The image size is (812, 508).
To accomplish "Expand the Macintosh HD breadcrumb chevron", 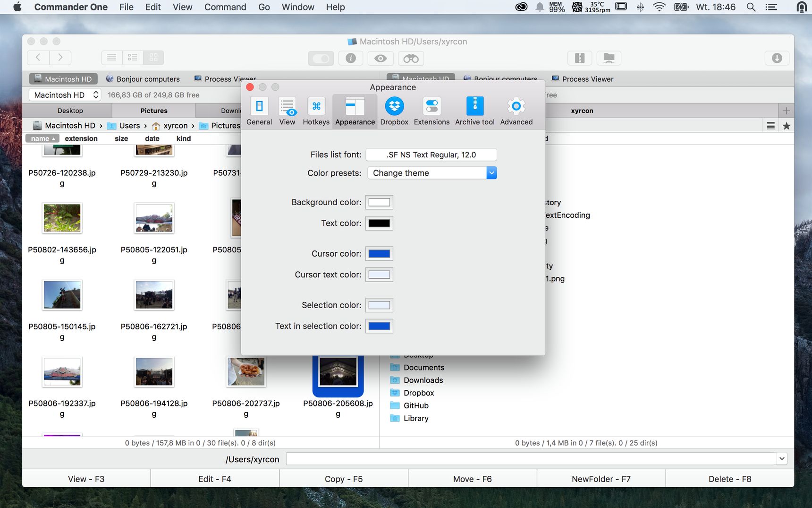I will click(101, 126).
